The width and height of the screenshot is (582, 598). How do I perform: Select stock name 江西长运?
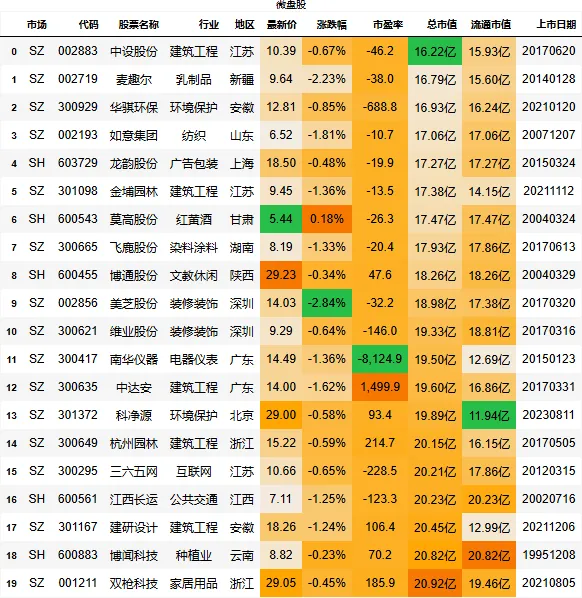click(134, 500)
